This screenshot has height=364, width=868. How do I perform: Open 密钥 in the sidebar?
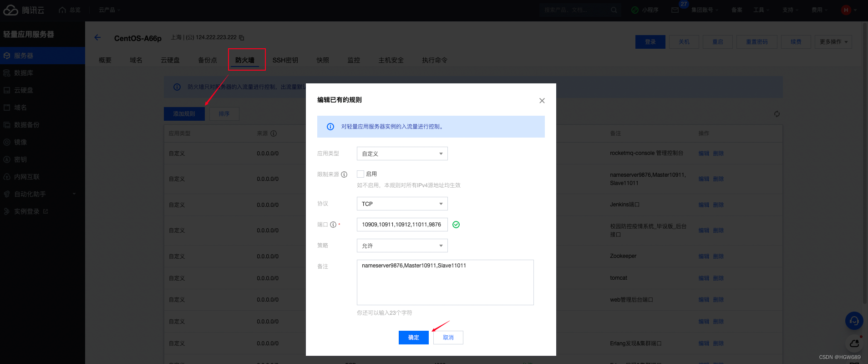point(42,159)
